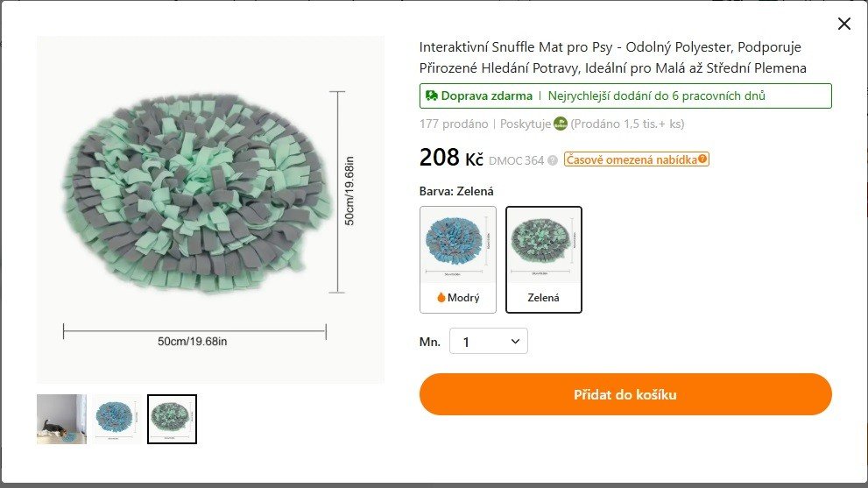Image resolution: width=868 pixels, height=488 pixels.
Task: Click the orange limited-offer info icon
Action: click(702, 159)
